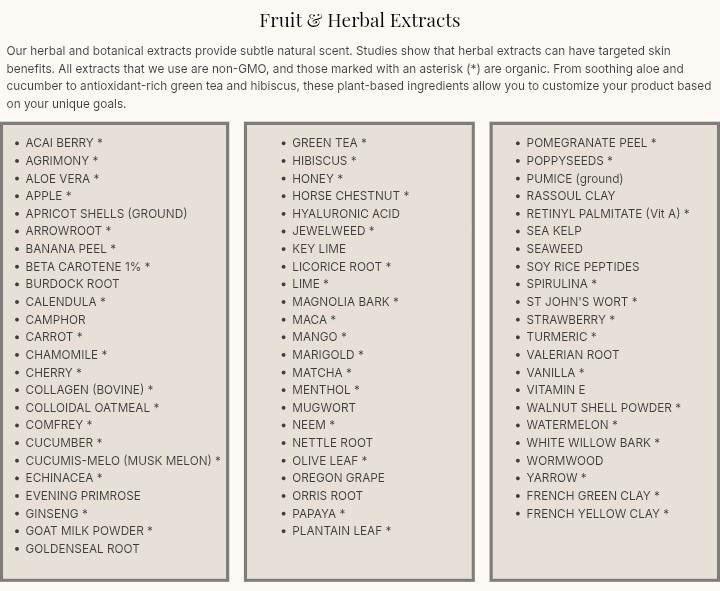Select RETINYL PALMITATE (Vit A) item
The height and width of the screenshot is (591, 720).
click(x=608, y=214)
